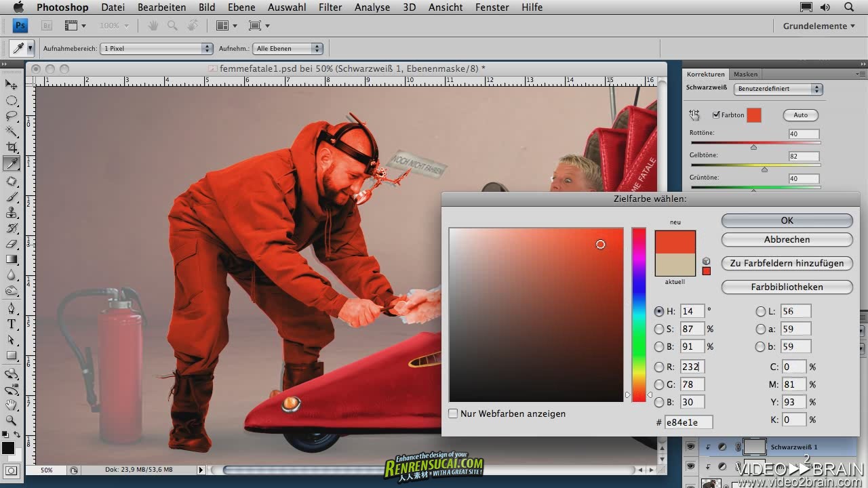Click Abbrechen to cancel color picker
Viewport: 868px width, 488px height.
tap(787, 239)
